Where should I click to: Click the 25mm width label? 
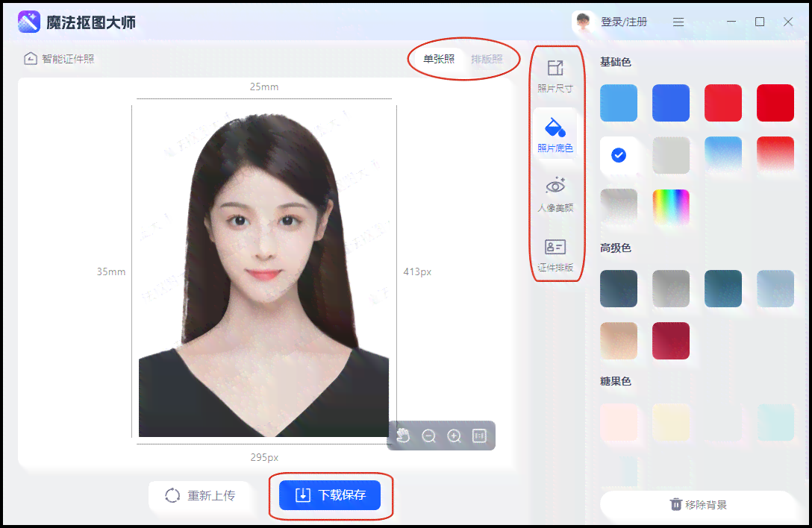click(264, 87)
